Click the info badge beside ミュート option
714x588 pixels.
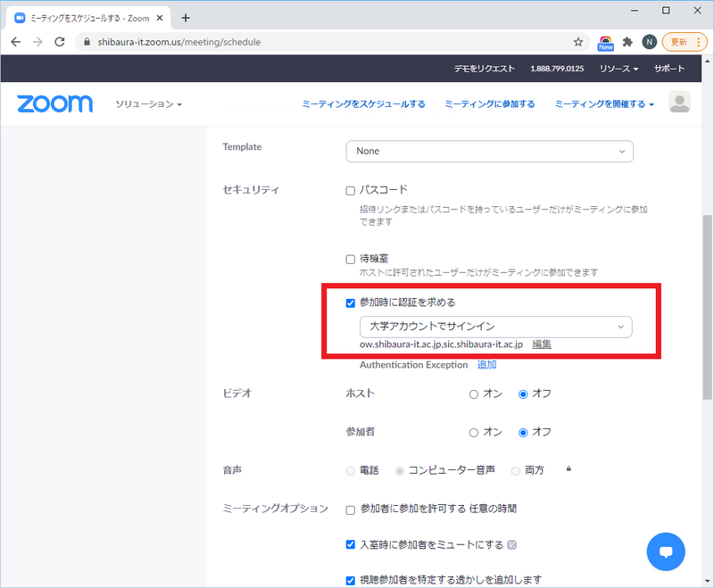click(511, 545)
